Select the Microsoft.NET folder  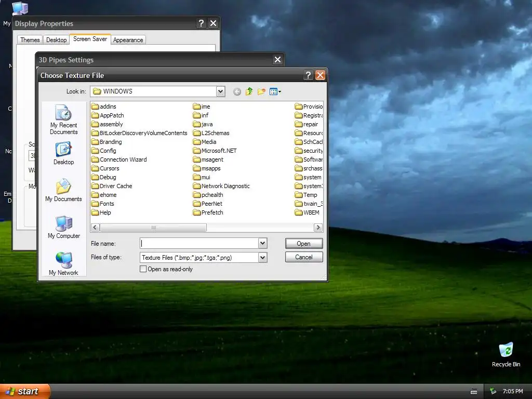pyautogui.click(x=215, y=151)
